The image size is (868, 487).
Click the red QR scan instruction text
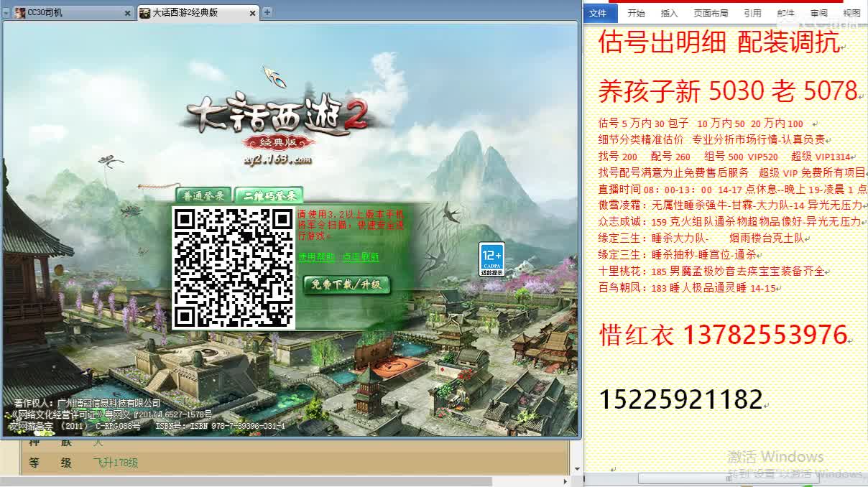tap(351, 224)
